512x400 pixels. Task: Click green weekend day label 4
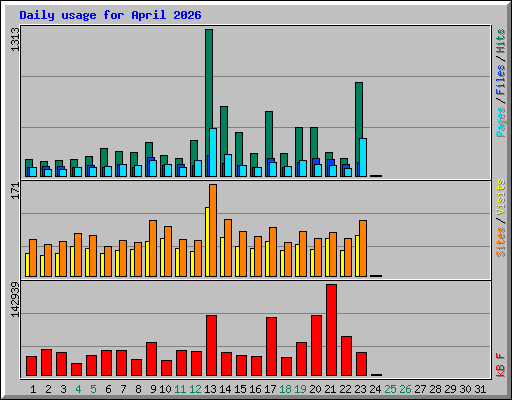[x=78, y=389]
